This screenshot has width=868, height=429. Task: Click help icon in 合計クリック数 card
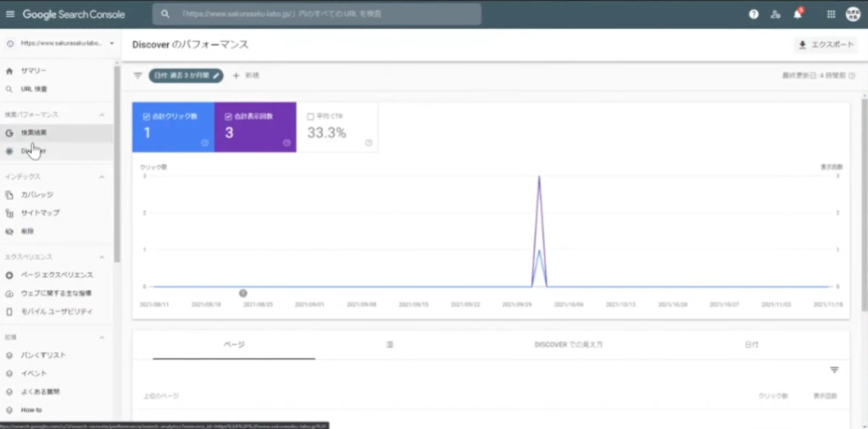coord(204,142)
